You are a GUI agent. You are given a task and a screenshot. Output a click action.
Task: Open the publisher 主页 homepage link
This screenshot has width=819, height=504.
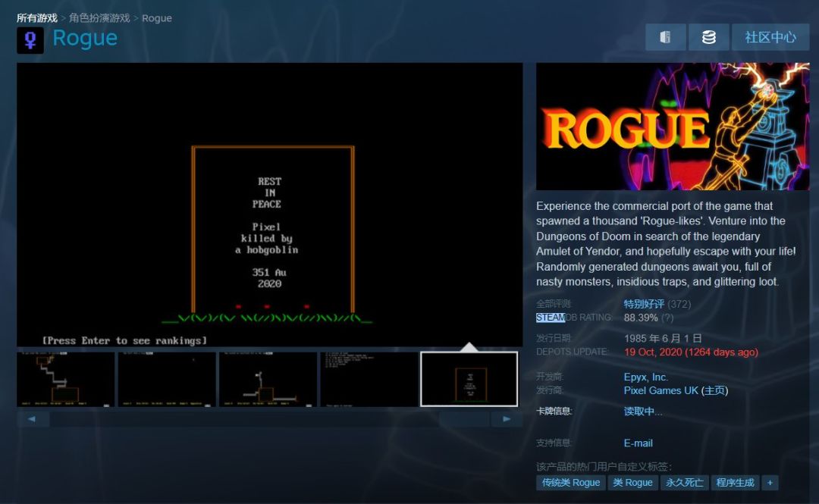pos(714,390)
